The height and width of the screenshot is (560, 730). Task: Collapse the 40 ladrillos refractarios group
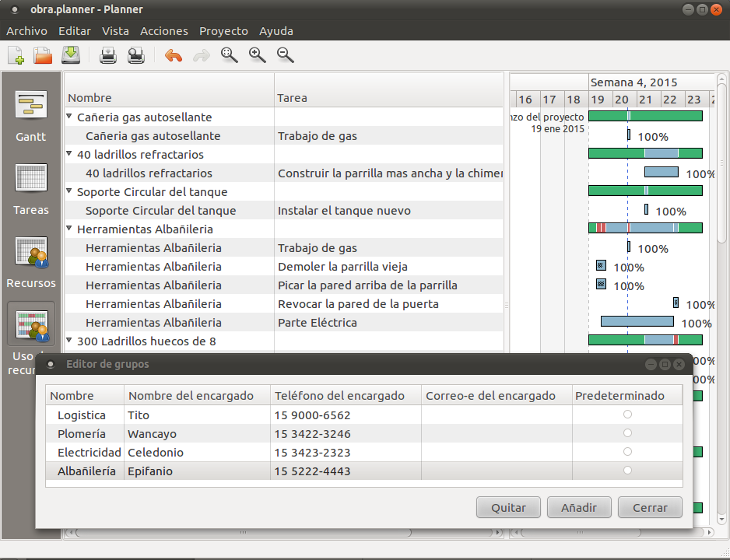[x=69, y=153]
